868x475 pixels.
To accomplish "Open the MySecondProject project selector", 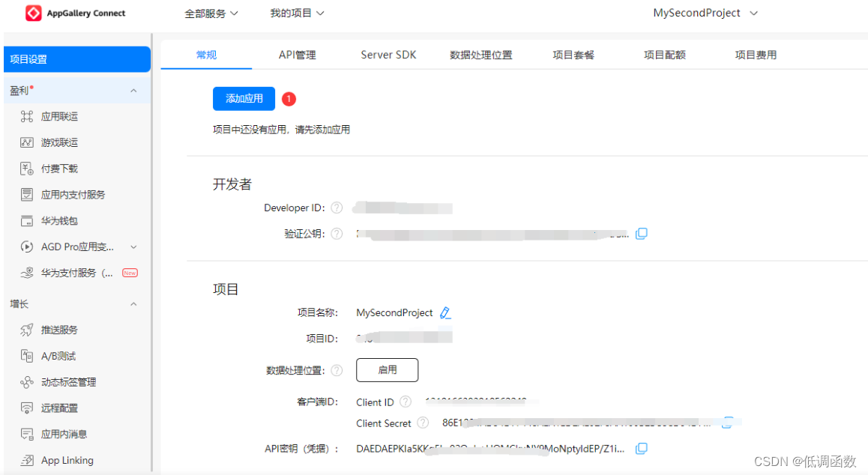I will click(705, 13).
